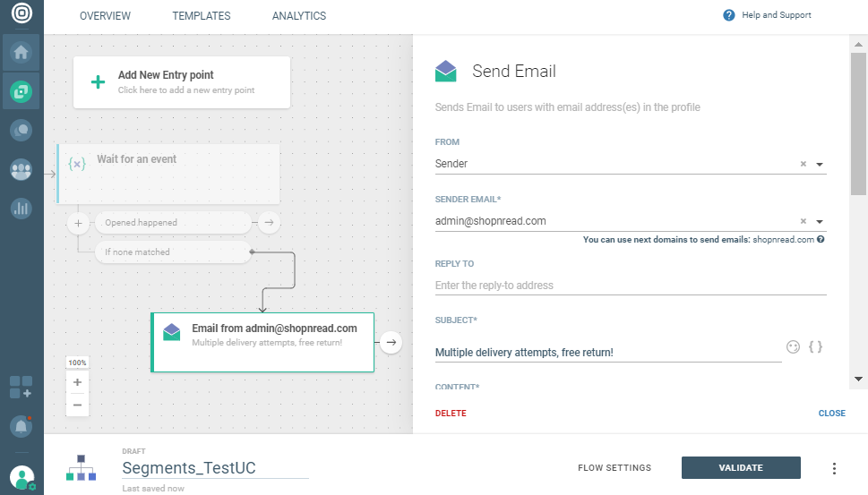Click Delete in the Send Email panel
This screenshot has height=495, width=868.
[451, 414]
